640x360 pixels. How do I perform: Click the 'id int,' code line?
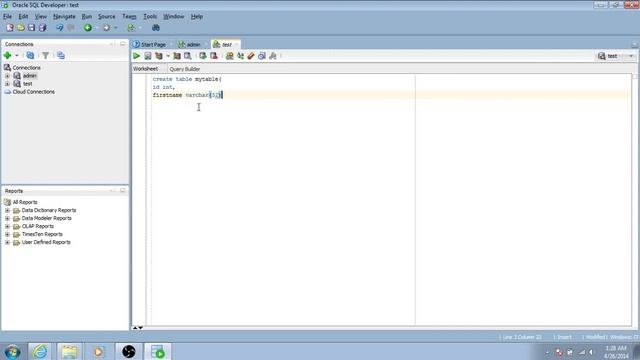point(164,87)
